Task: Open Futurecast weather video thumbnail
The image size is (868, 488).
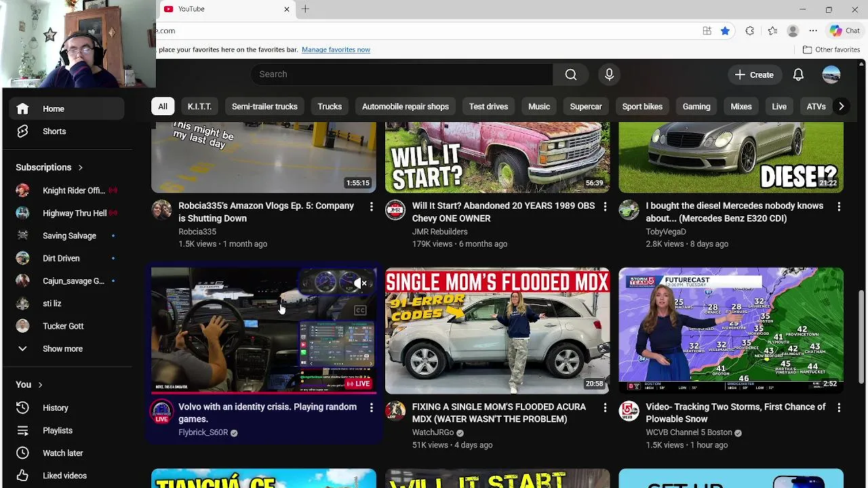Action: click(x=731, y=331)
